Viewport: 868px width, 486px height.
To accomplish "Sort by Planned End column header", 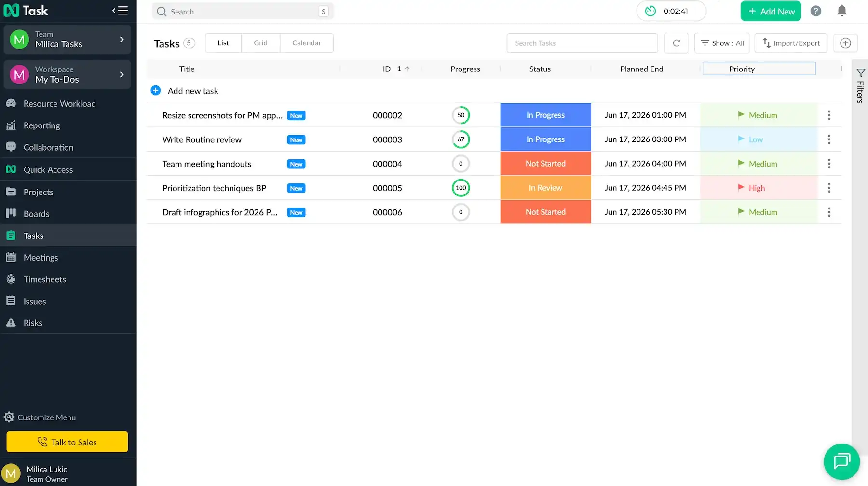I will (641, 69).
